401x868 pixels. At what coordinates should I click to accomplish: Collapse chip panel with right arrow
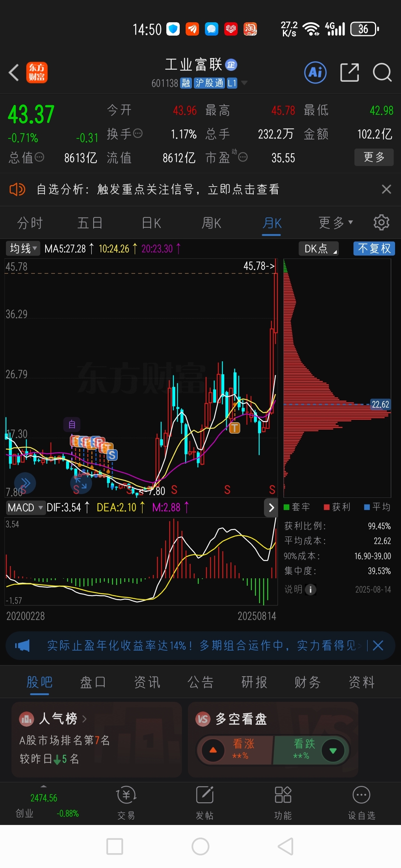[x=271, y=508]
